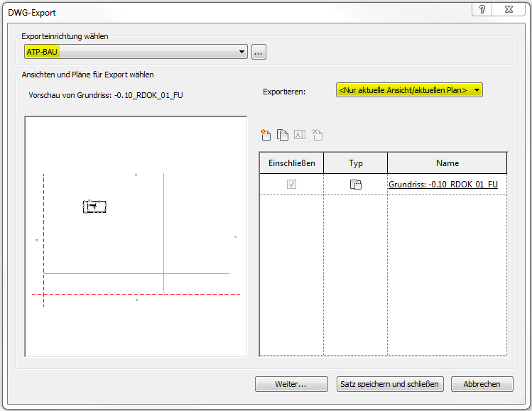The height and width of the screenshot is (411, 532).
Task: Click the delete set icon
Action: [x=317, y=135]
